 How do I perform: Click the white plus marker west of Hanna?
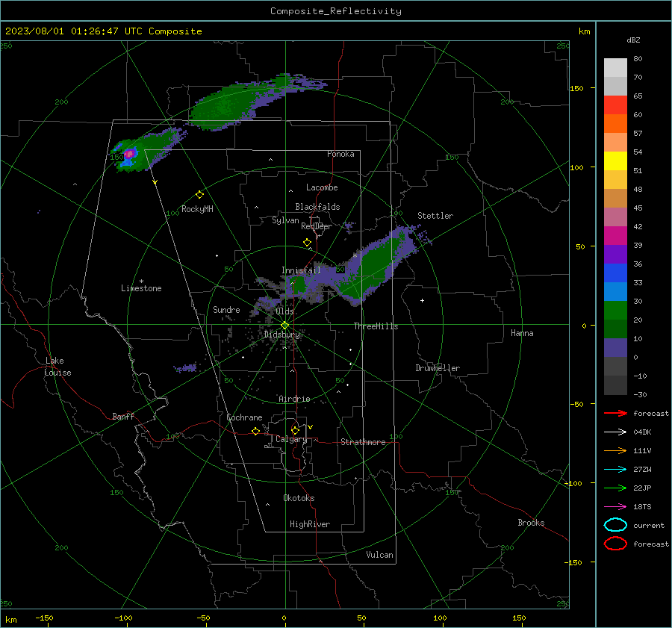coord(422,300)
